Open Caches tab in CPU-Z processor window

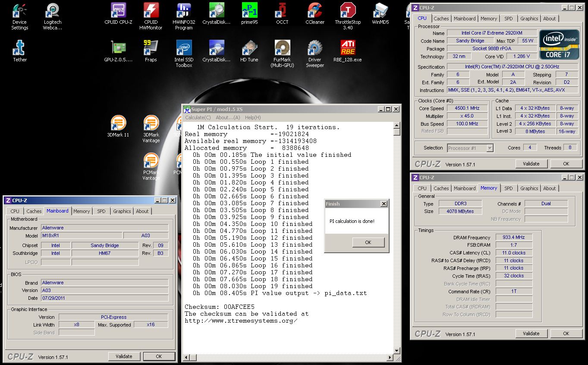click(441, 19)
